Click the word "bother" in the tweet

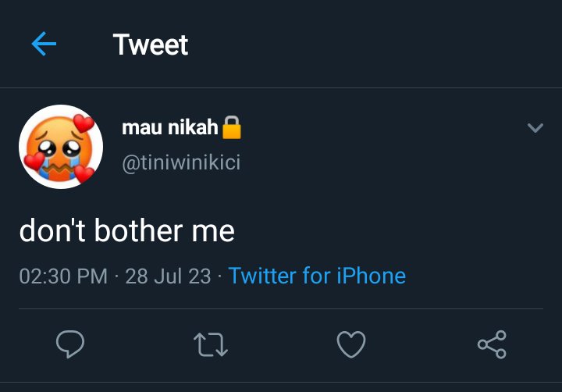[139, 230]
